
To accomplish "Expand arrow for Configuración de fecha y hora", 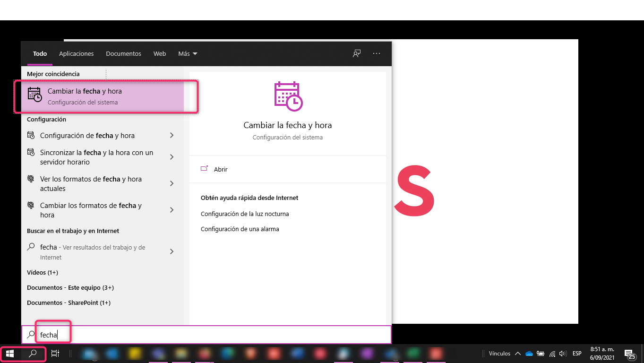I will coord(172,136).
